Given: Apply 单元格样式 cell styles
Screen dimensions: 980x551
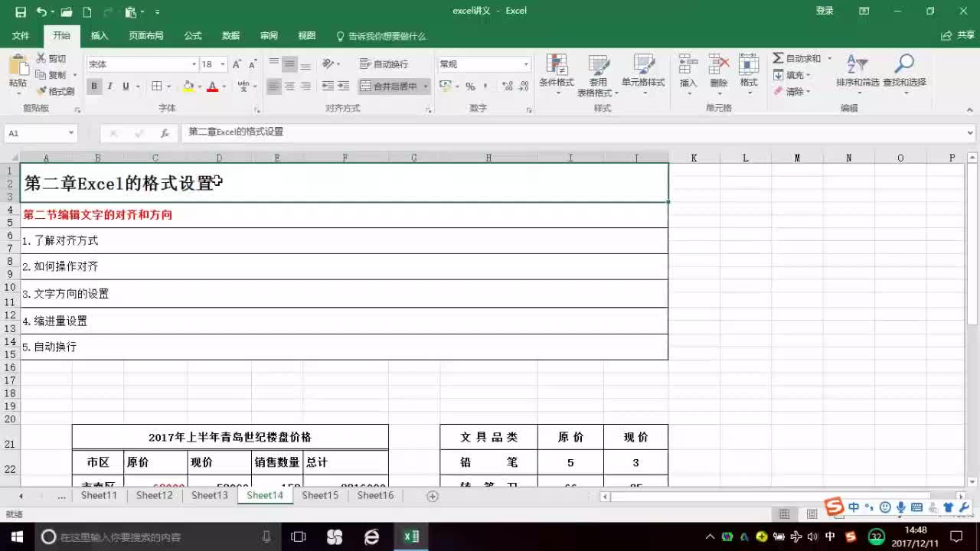Looking at the screenshot, I should pos(643,74).
